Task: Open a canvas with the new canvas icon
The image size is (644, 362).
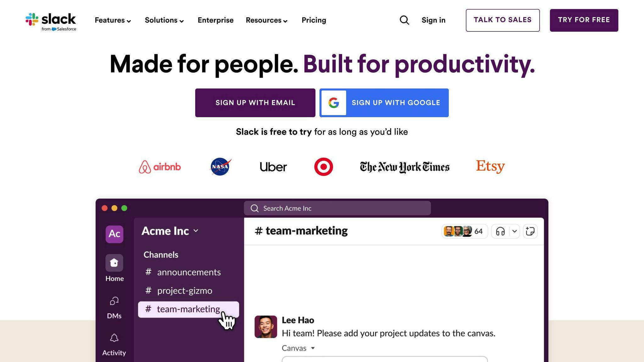Action: click(530, 231)
